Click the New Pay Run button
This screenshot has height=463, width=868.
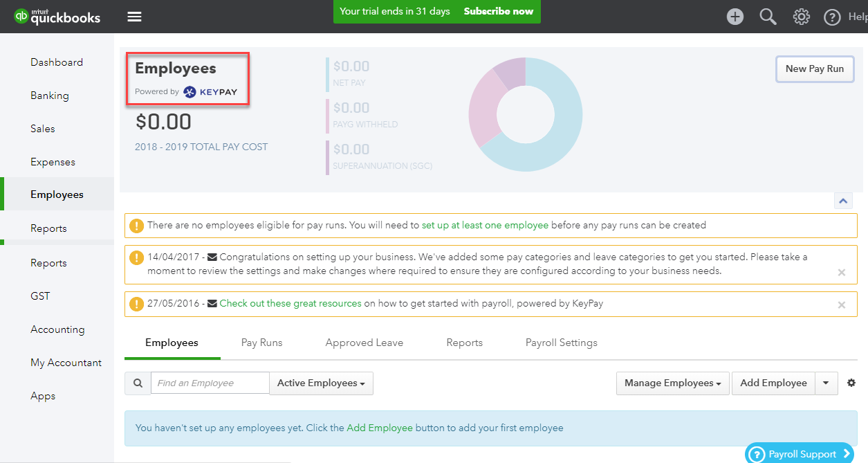(x=815, y=69)
